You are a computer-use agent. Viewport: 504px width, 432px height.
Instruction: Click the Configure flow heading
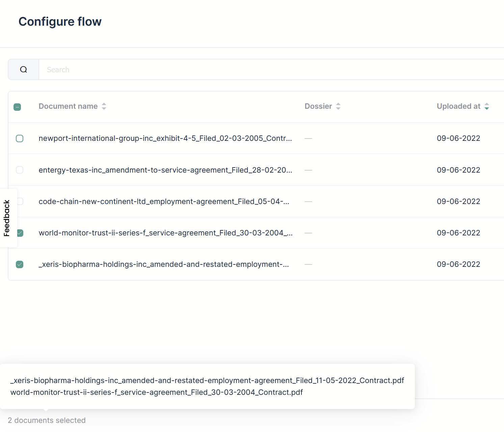(x=60, y=22)
